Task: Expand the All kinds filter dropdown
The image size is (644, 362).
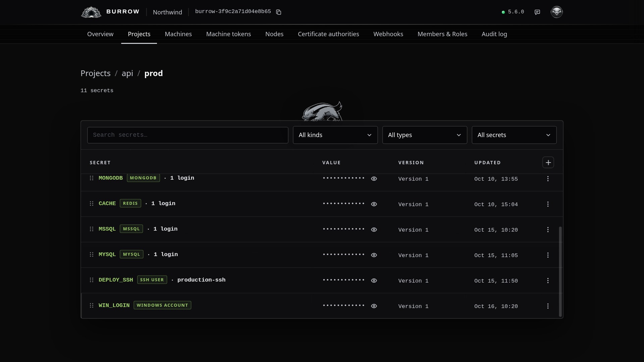Action: click(335, 135)
